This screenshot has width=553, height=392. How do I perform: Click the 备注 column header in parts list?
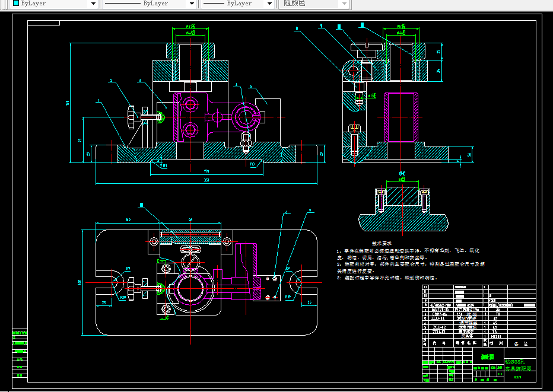click(520, 343)
